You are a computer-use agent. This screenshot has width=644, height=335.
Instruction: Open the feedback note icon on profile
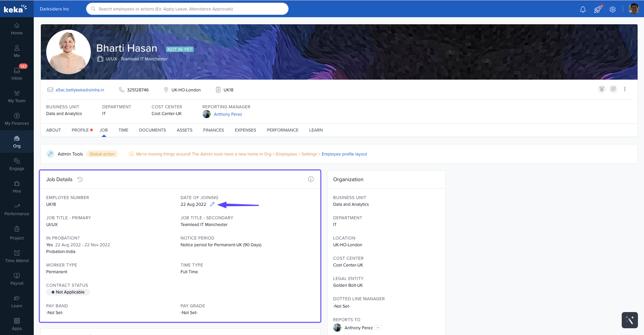pos(613,89)
